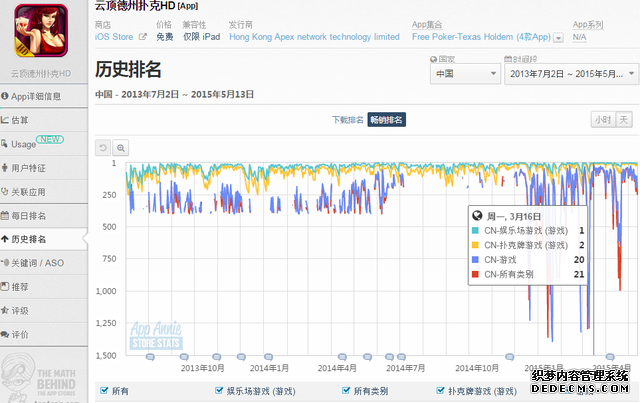Viewport: 640px width, 403px height.
Task: Click the person icon beside 用户特征
Action: pyautogui.click(x=5, y=167)
